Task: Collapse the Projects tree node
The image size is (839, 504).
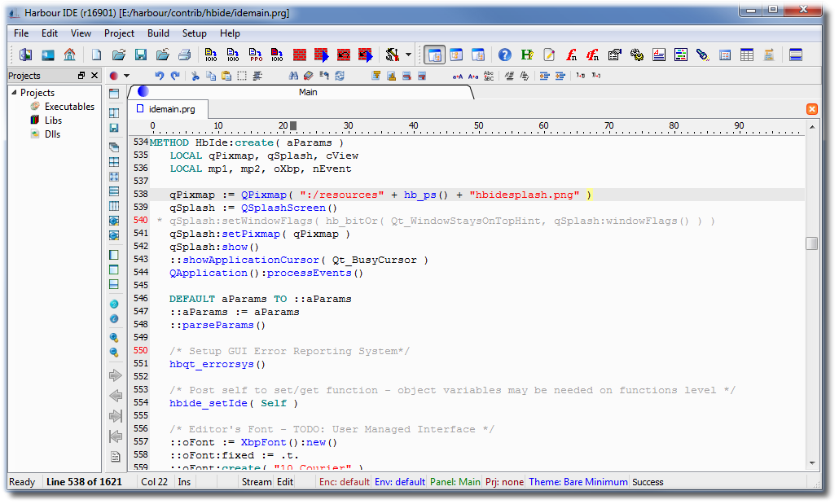Action: pos(14,93)
